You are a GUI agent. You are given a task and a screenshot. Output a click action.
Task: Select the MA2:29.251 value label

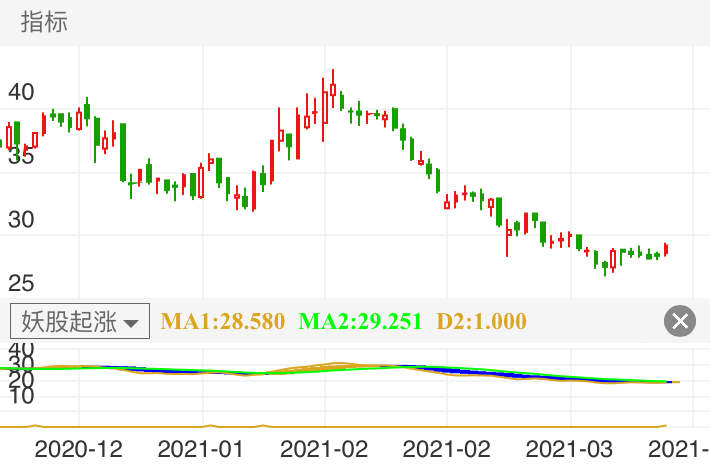360,321
